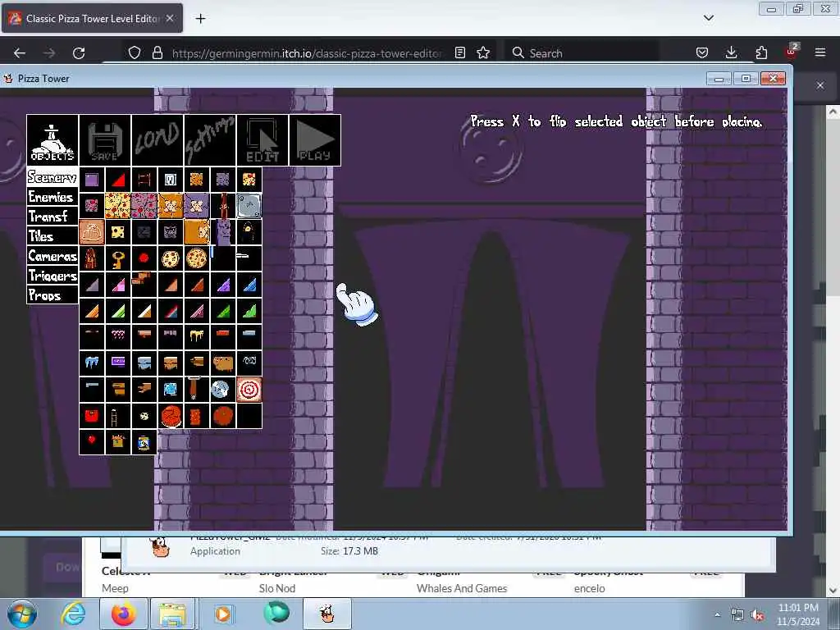The height and width of the screenshot is (630, 840).
Task: Select the brick staircase object
Action: [x=144, y=285]
